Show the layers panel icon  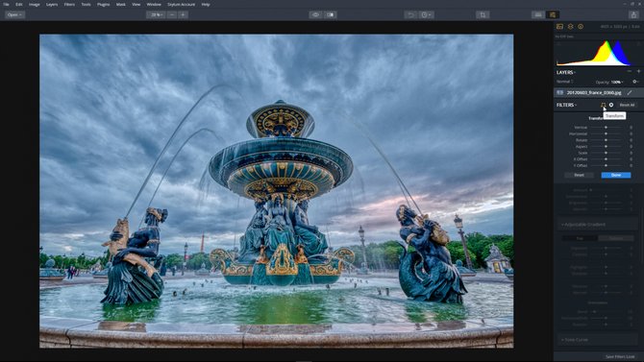(x=571, y=26)
